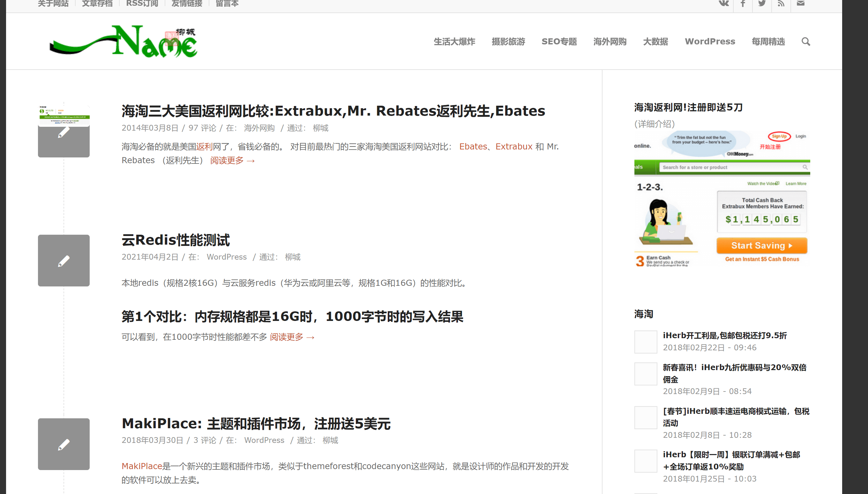Viewport: 868px width, 494px height.
Task: Click Login in Extrabux banner
Action: 801,136
